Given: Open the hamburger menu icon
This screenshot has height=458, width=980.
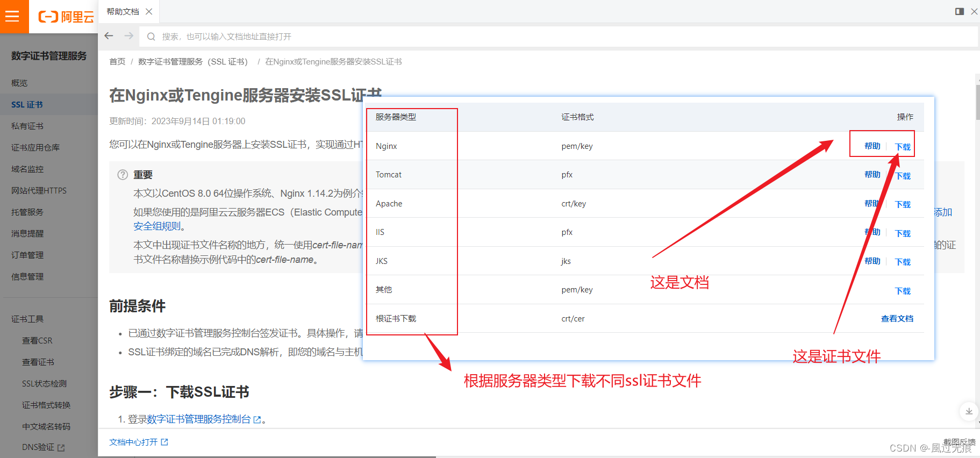Looking at the screenshot, I should tap(12, 16).
